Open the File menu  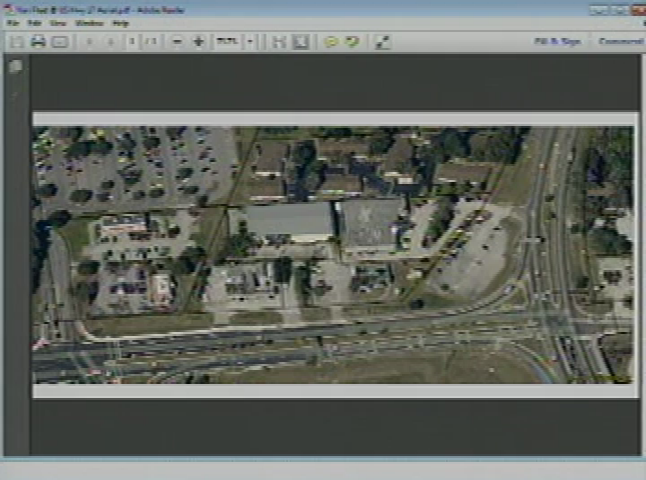(13, 23)
